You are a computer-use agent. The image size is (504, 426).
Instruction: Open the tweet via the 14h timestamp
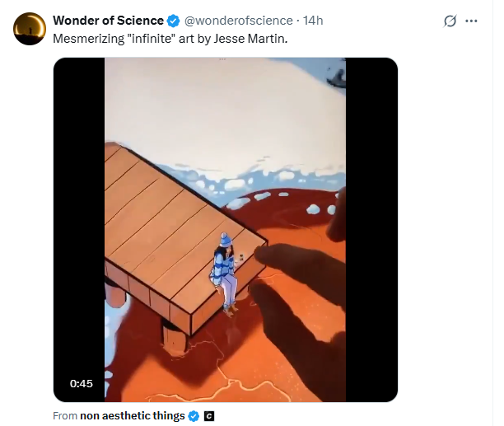[x=313, y=21]
